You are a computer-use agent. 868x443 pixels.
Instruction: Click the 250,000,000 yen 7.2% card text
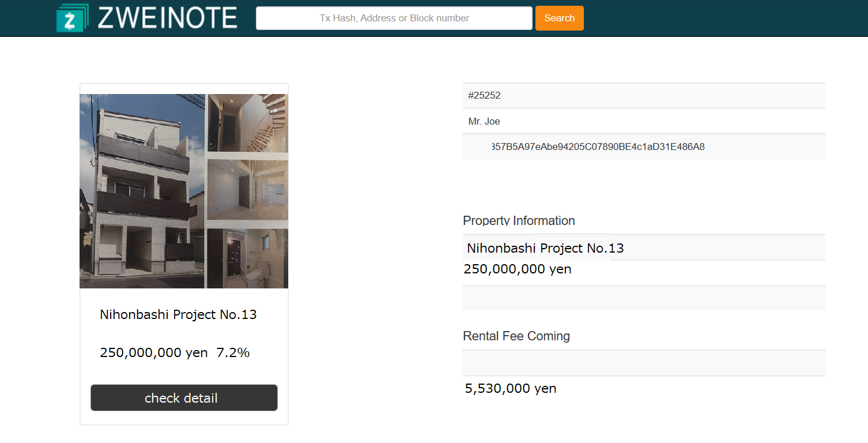(175, 353)
